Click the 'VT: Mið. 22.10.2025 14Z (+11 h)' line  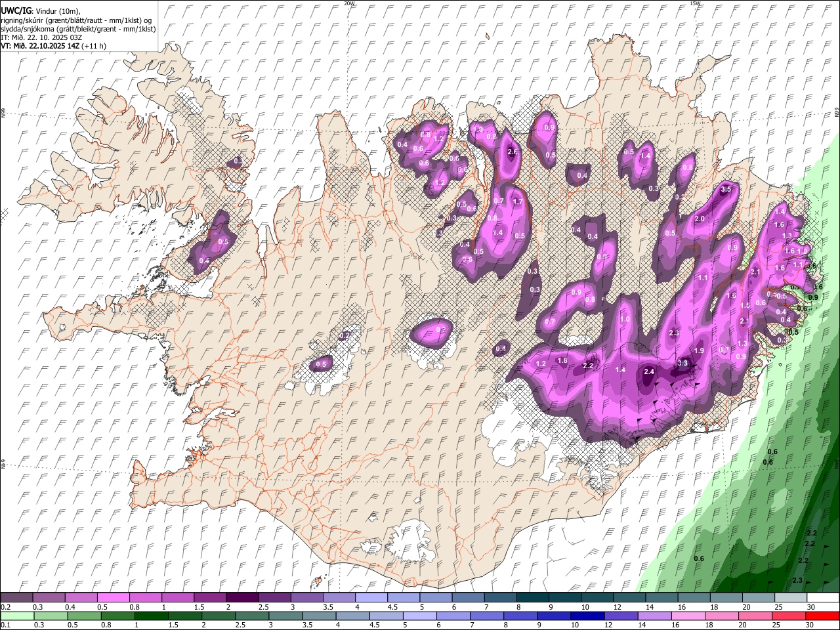[53, 46]
